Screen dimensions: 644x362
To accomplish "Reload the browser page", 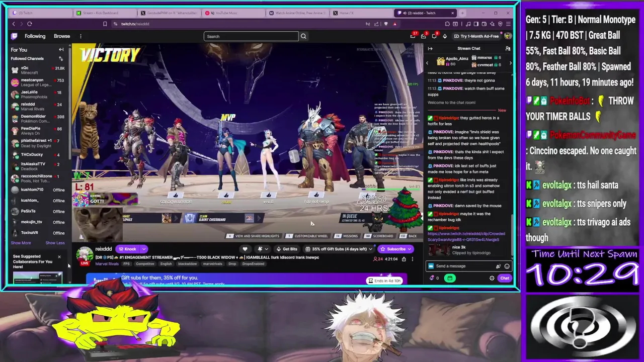I will 30,24.
